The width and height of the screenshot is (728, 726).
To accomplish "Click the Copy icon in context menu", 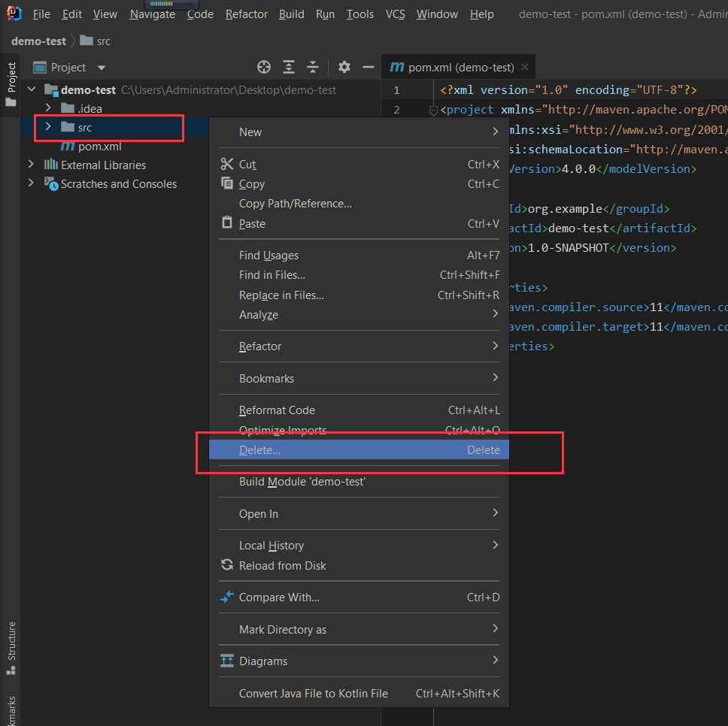I will (x=227, y=183).
